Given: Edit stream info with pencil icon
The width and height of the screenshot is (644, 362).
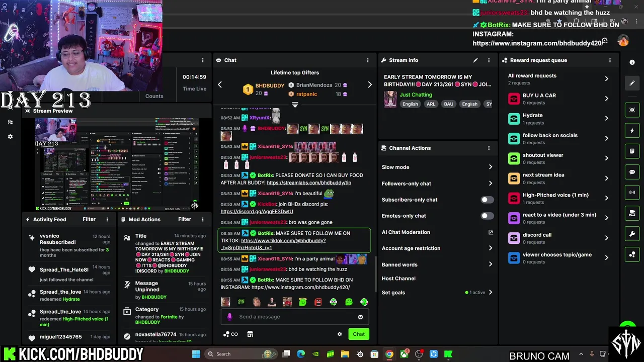Looking at the screenshot, I should (x=475, y=60).
